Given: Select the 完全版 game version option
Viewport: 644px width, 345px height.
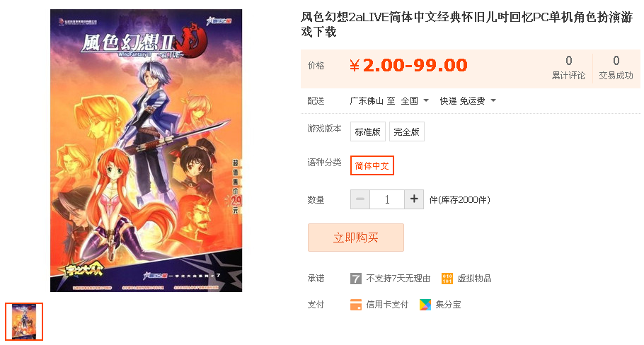Looking at the screenshot, I should [x=407, y=131].
